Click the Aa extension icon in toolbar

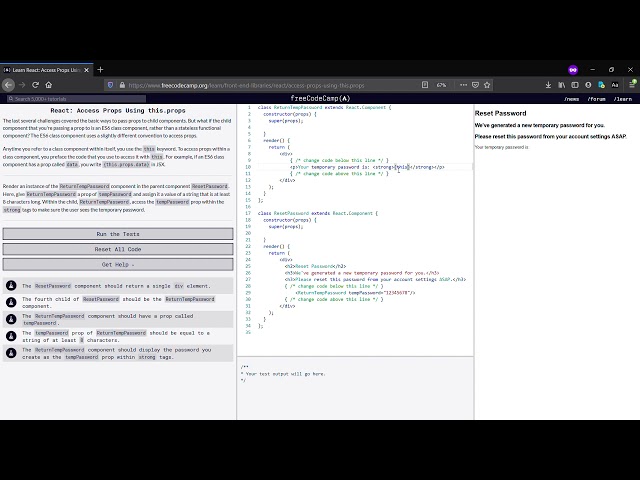(x=615, y=85)
